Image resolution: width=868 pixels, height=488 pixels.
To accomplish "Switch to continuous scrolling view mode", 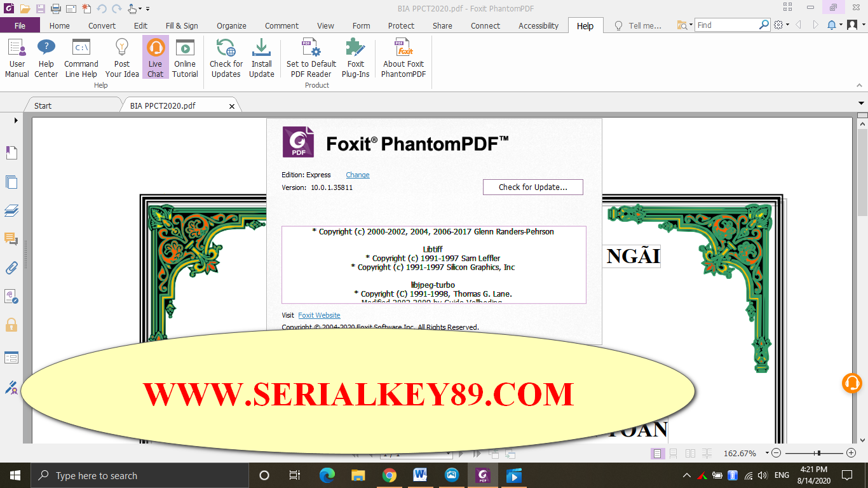I will click(674, 454).
